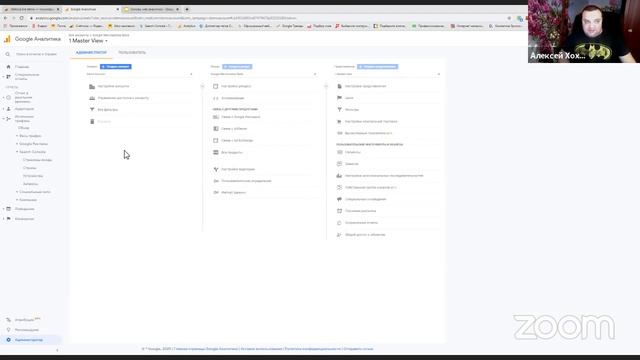
Task: Open custom channel grouping icon
Action: coord(339,187)
